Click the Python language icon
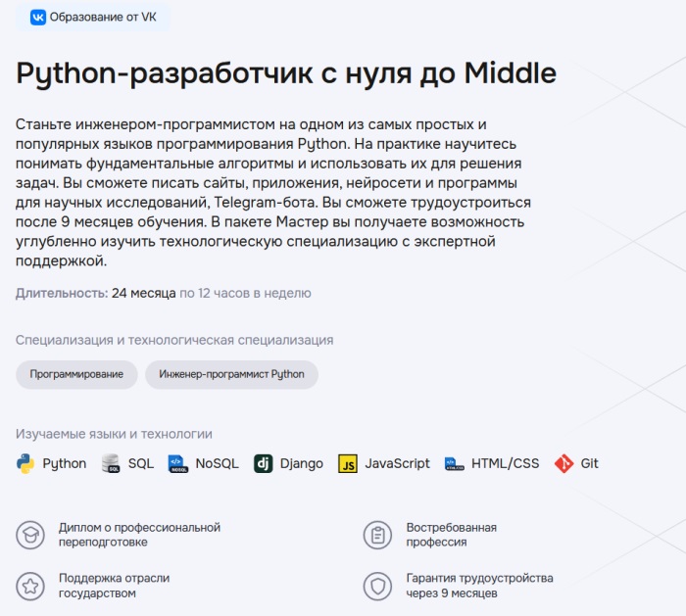The height and width of the screenshot is (616, 686). [x=25, y=464]
